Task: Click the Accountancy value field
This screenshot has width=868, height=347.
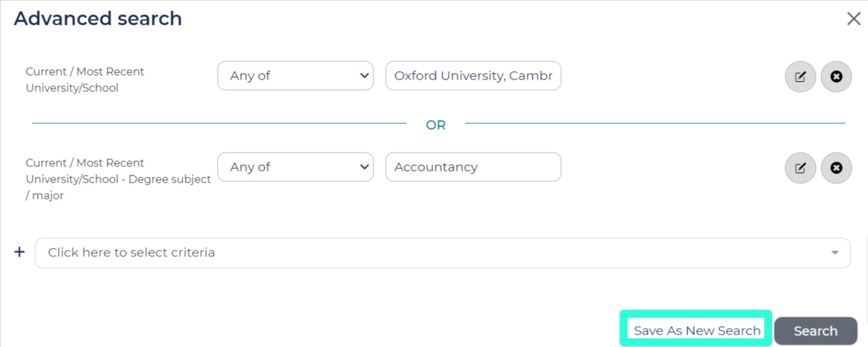Action: tap(473, 167)
